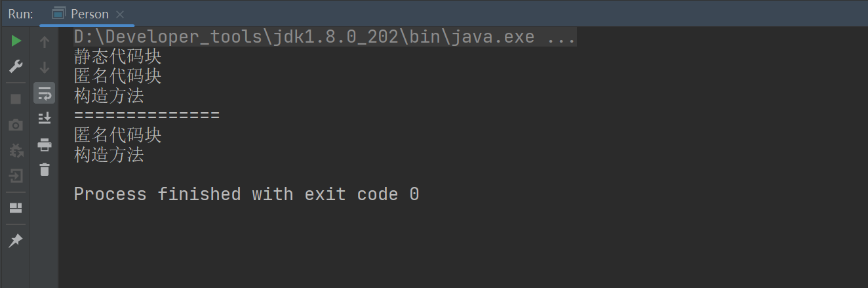Click the green Rerun button
This screenshot has width=868, height=288.
16,41
